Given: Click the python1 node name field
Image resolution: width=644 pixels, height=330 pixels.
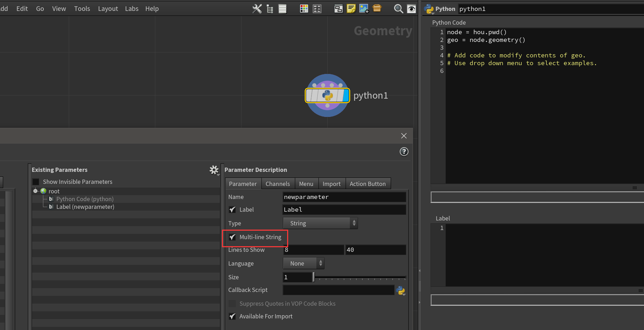Looking at the screenshot, I should (551, 9).
